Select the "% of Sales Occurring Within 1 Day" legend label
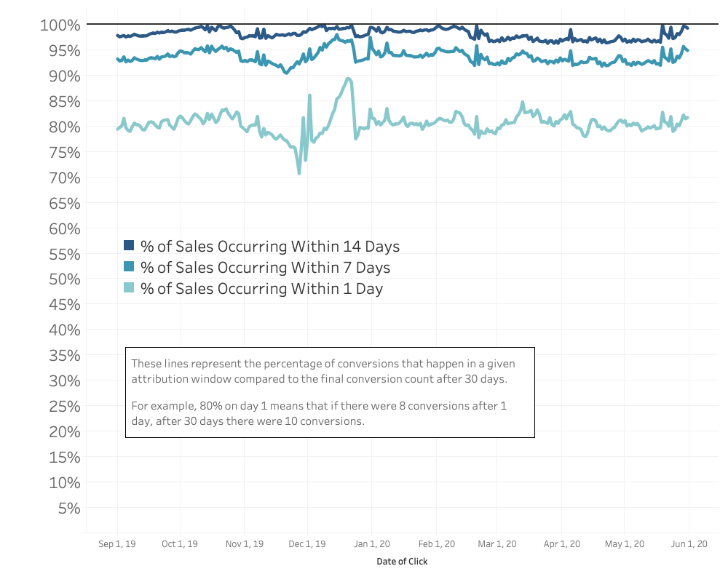Viewport: 728px width, 582px height. 261,288
